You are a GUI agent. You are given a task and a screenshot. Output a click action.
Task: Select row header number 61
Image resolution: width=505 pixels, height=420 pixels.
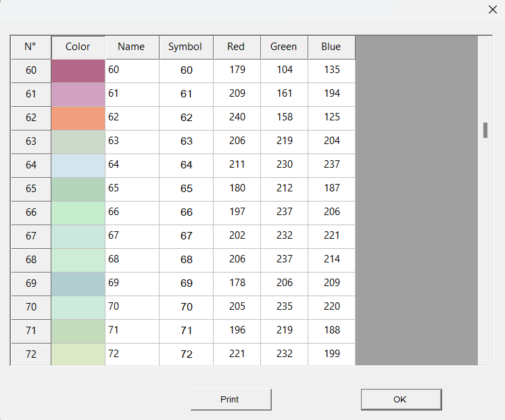coord(31,95)
